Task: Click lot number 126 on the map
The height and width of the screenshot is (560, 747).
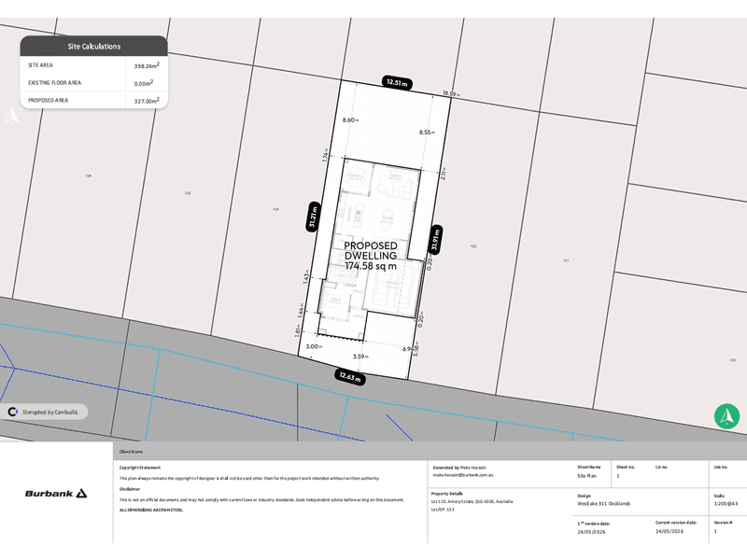Action: coord(89,175)
